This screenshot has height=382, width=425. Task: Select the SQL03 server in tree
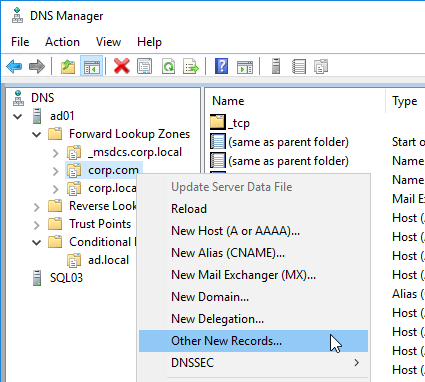[66, 278]
